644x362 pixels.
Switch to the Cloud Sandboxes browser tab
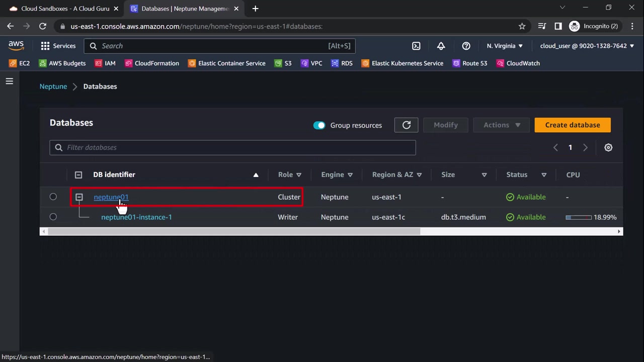[63, 9]
